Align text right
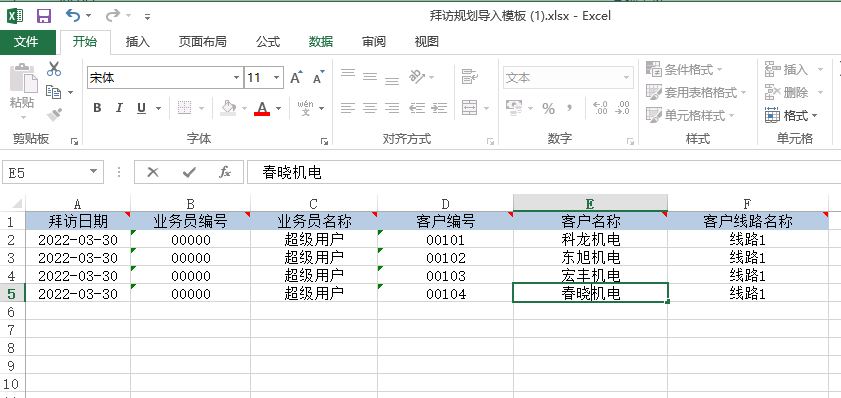 (392, 108)
